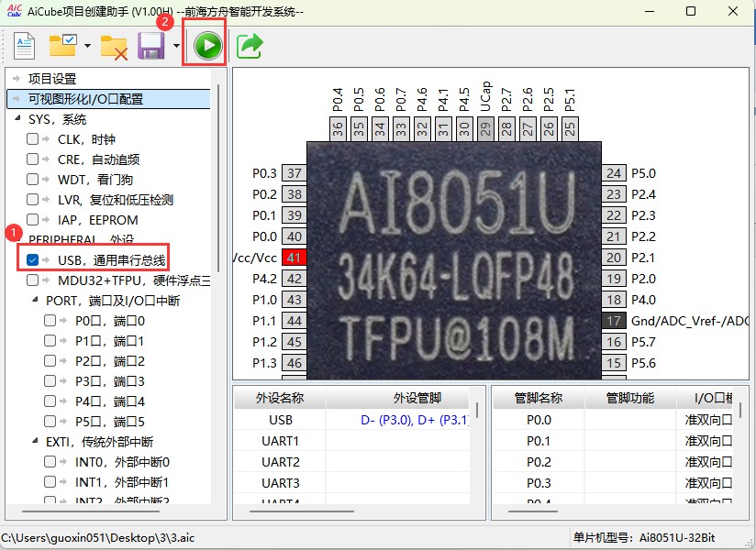Click the close project folder icon
756x550 pixels.
click(114, 47)
